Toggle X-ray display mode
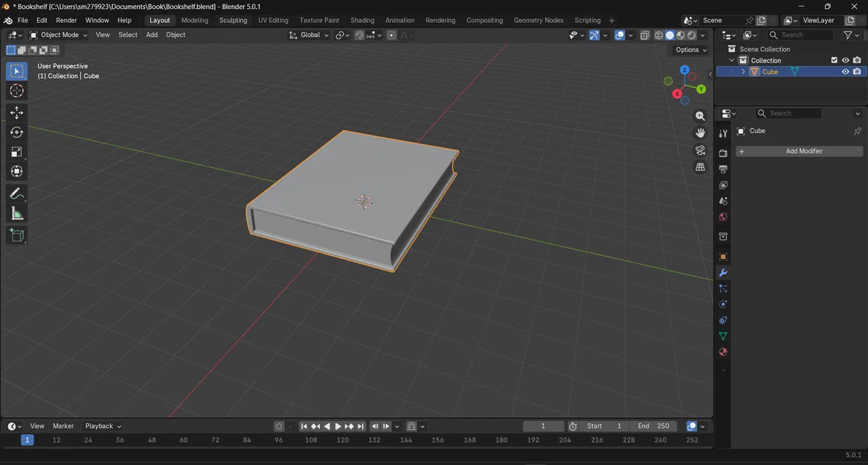This screenshot has height=465, width=868. point(645,35)
